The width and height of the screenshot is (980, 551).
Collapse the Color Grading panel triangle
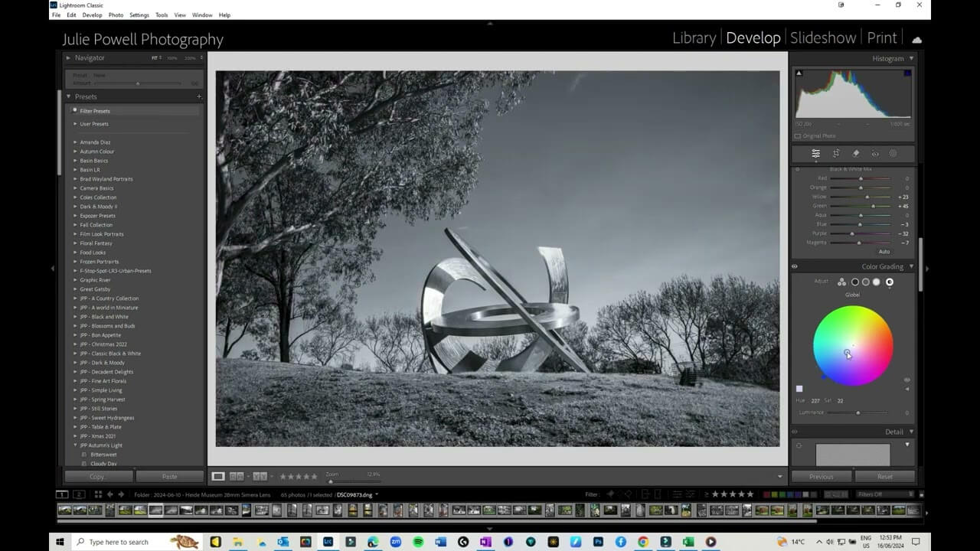[x=911, y=267]
